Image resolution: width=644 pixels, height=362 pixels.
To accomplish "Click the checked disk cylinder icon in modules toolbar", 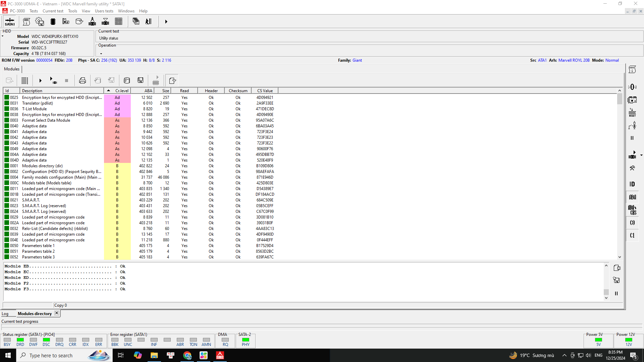I will click(127, 80).
